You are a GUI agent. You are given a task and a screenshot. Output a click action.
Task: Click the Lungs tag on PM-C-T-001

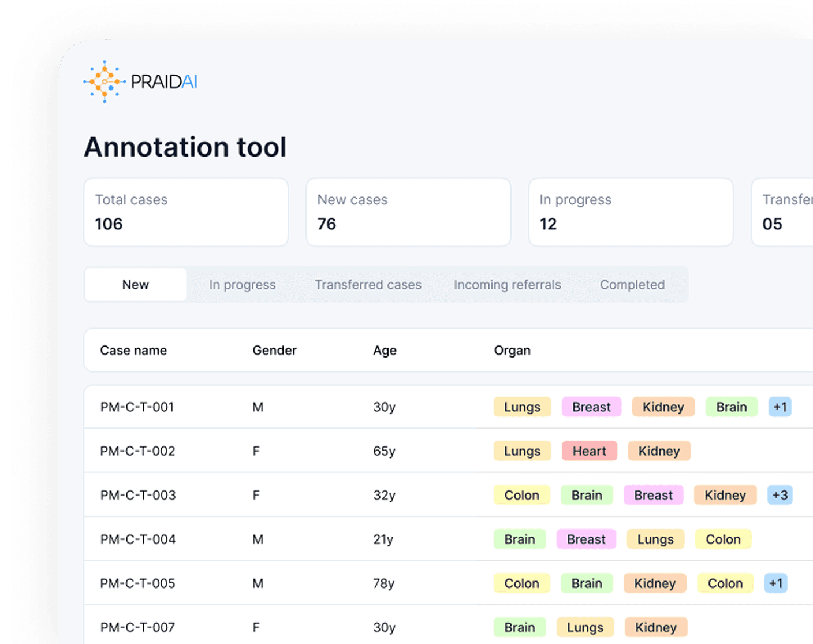[522, 407]
